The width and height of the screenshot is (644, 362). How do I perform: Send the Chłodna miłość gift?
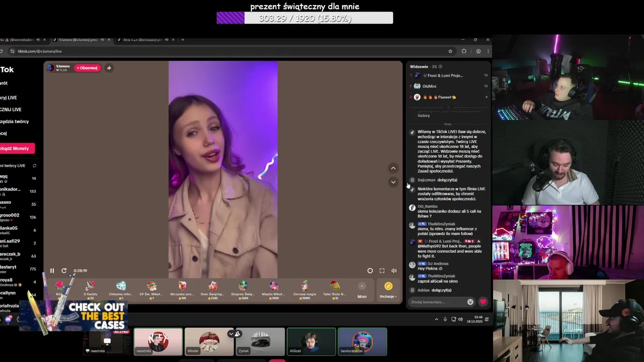click(121, 289)
